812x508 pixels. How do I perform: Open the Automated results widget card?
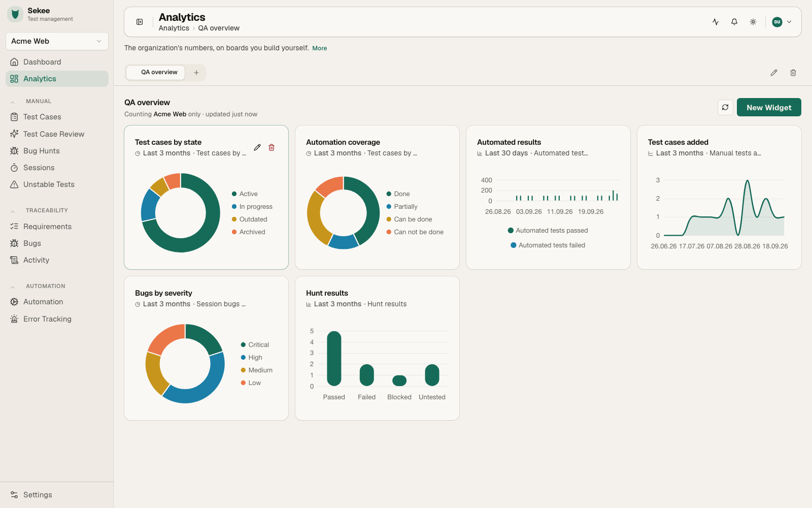[548, 197]
